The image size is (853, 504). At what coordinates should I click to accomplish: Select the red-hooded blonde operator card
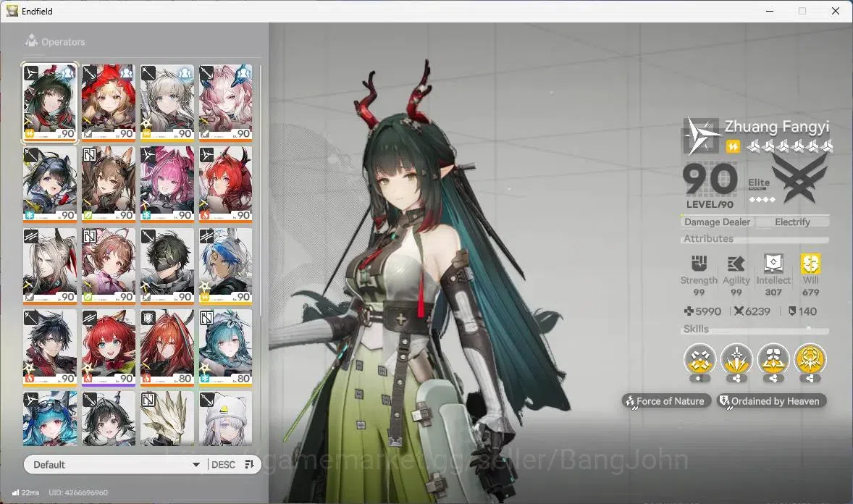109,103
